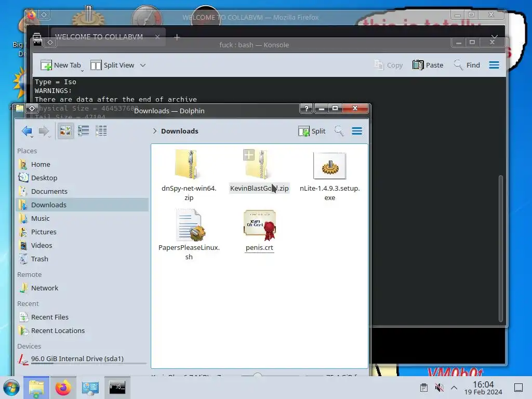
Task: Open system settings taskbar icon
Action: point(90,388)
